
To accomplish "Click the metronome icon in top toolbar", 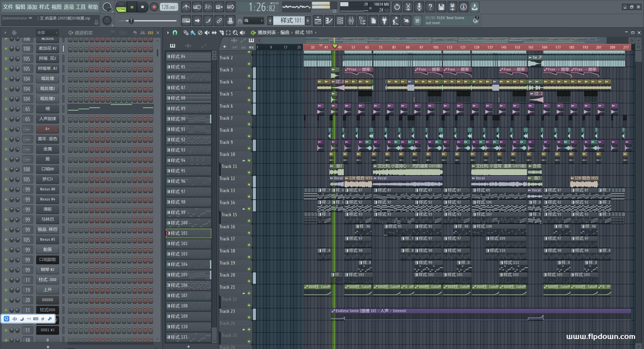I will [186, 7].
